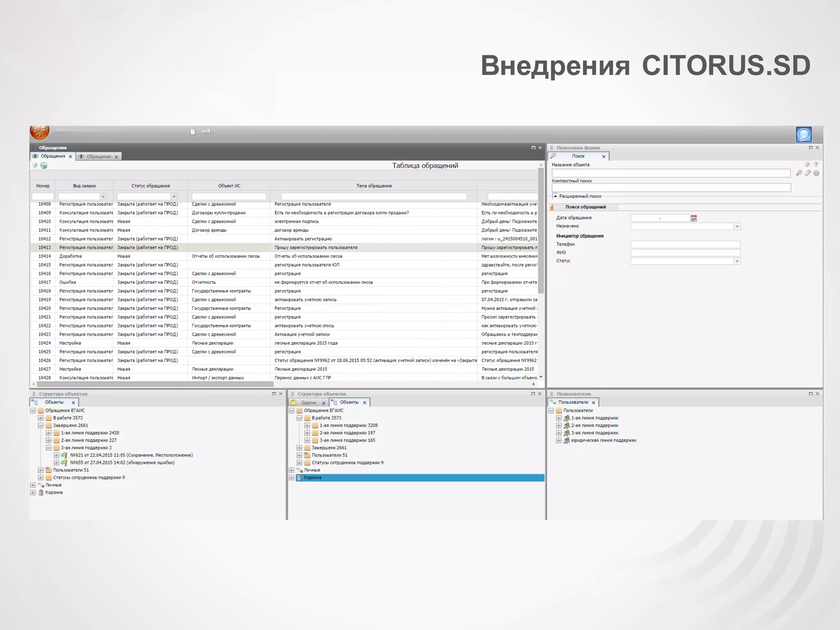Select the 2-ая линия поддержки user group

[x=595, y=426]
